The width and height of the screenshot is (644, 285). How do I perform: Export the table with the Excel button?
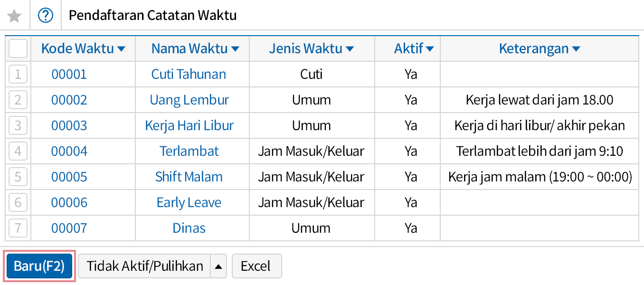256,266
